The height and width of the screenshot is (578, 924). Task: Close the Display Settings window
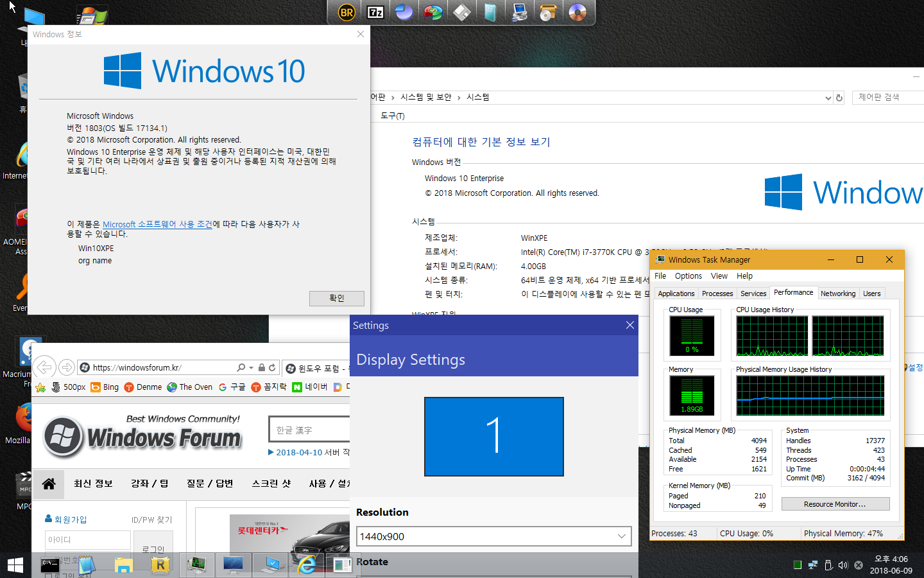pos(629,325)
